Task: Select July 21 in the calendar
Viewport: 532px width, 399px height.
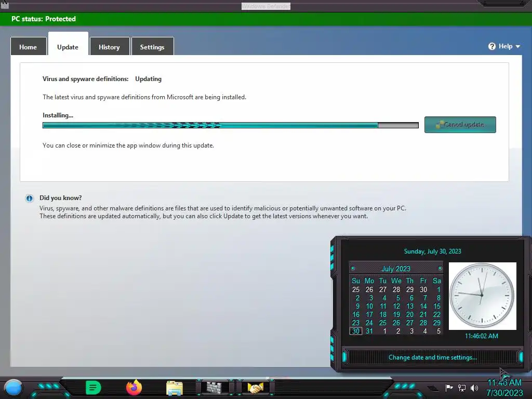Action: point(423,314)
